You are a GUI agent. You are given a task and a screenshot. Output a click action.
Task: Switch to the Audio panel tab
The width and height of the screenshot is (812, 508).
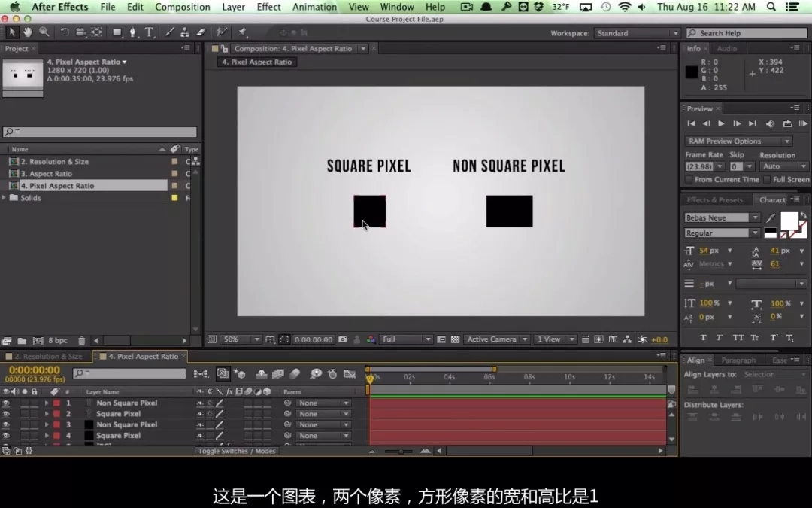tap(726, 48)
